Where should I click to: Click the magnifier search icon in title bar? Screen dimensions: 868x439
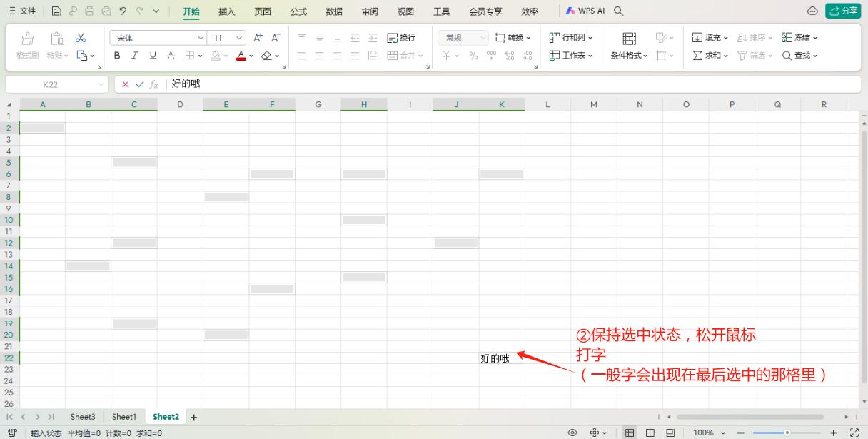tap(619, 11)
